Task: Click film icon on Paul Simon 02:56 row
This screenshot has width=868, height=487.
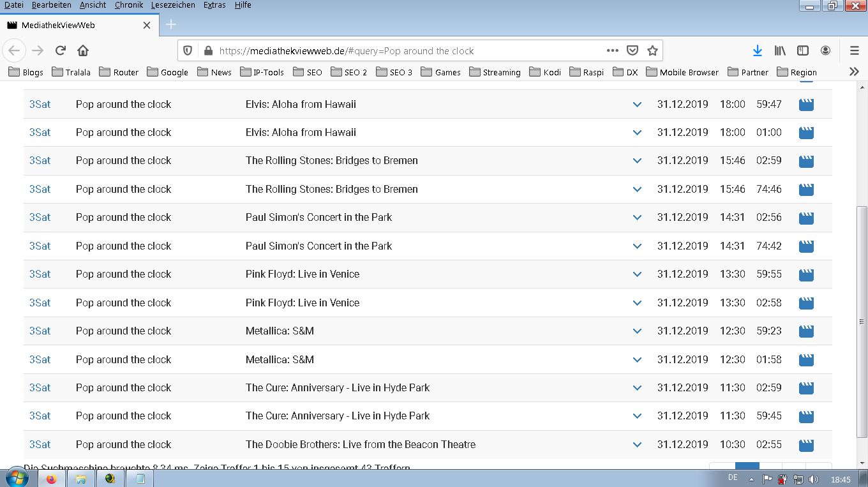Action: point(806,218)
